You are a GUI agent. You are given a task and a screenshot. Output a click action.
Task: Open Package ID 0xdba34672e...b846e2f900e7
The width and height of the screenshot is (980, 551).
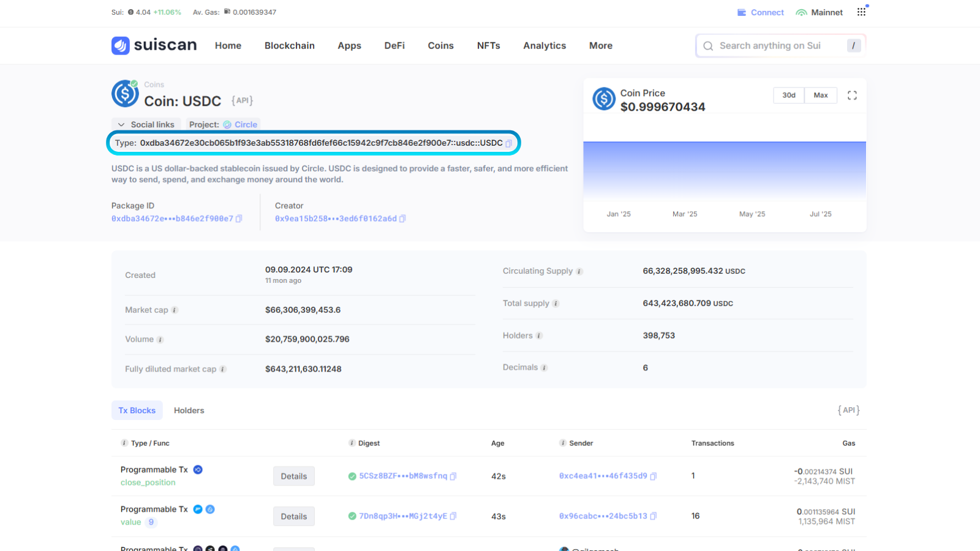point(172,219)
